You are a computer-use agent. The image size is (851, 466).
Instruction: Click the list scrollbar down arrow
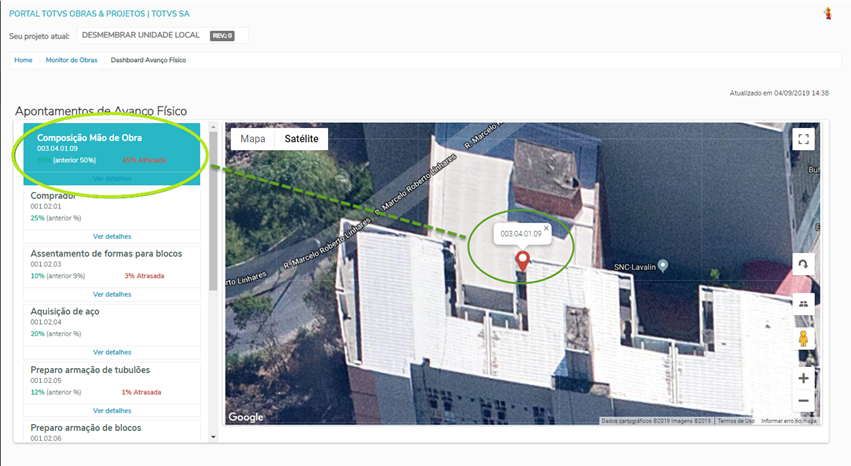coord(213,437)
